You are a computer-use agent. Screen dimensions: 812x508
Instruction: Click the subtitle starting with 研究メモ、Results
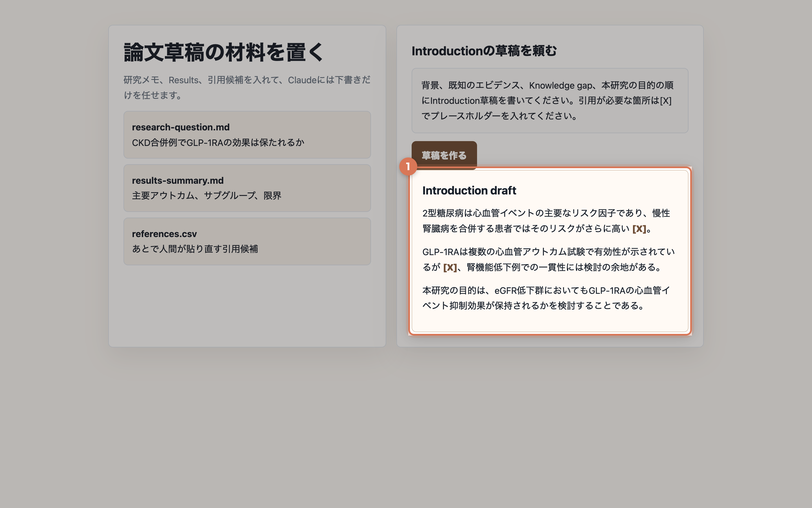[x=247, y=87]
